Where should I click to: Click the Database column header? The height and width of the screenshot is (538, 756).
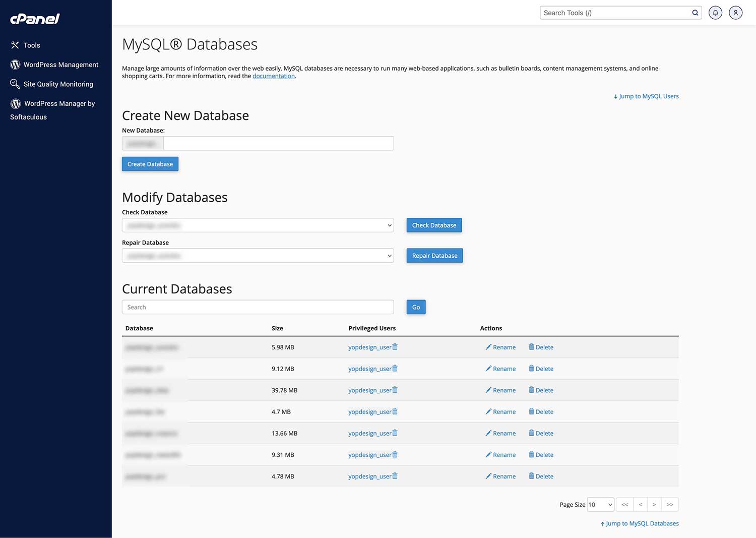[139, 328]
